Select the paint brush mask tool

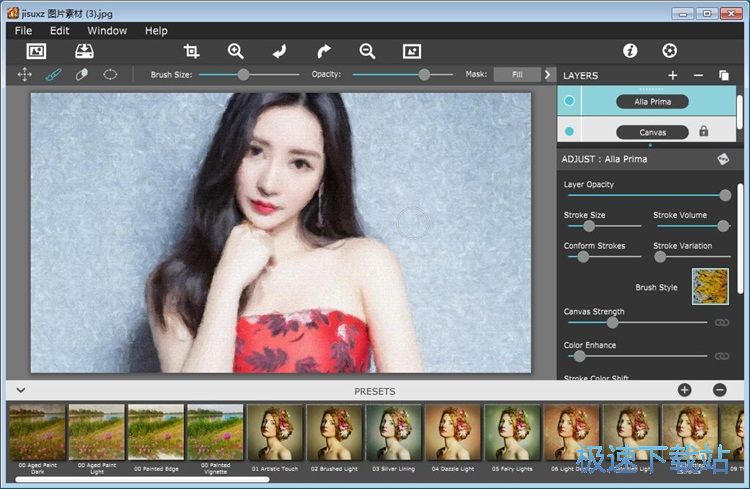54,74
